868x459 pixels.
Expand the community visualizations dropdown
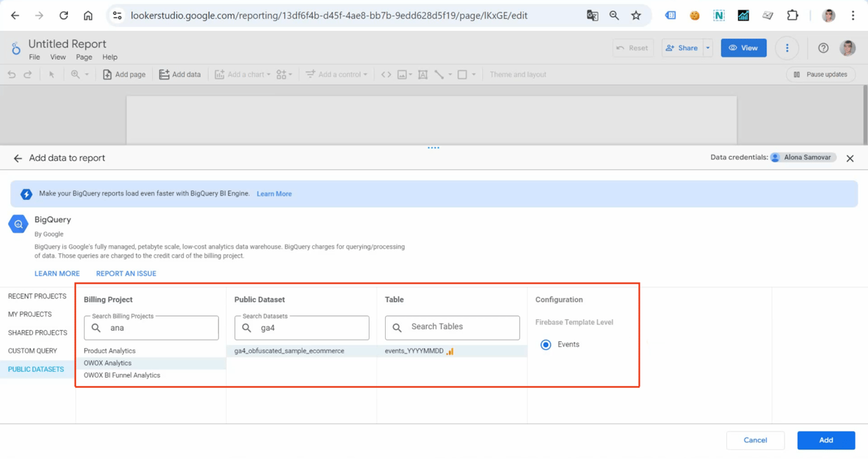tap(290, 74)
